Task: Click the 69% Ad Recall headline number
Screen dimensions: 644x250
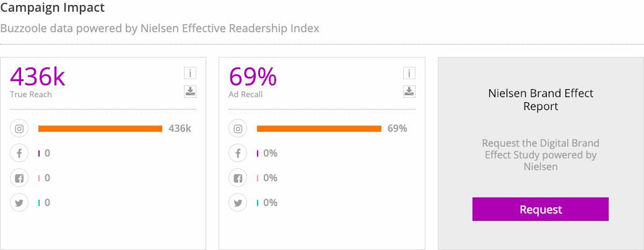Action: coord(253,76)
